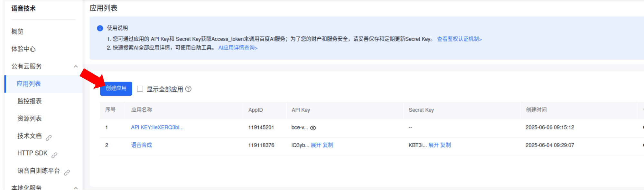Viewport: 644px width, 190px height.
Task: Open app API KEY:lieXERQ3bl...
Action: tap(157, 128)
